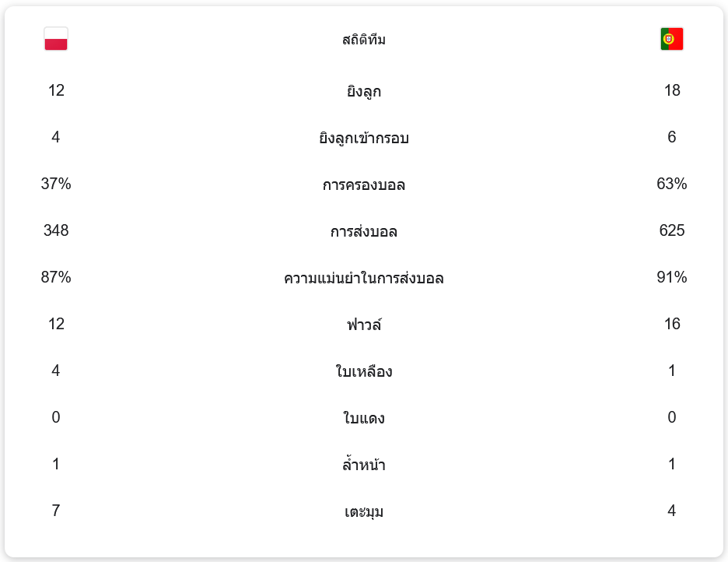
Task: Select the ยิงลูกเข้ากรอบ row label
Action: 364,139
